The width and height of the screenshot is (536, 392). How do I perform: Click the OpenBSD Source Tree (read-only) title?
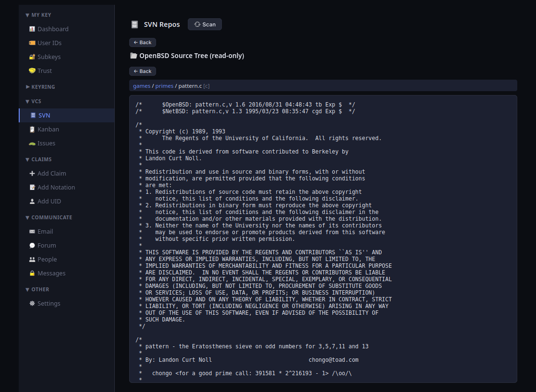pos(192,56)
